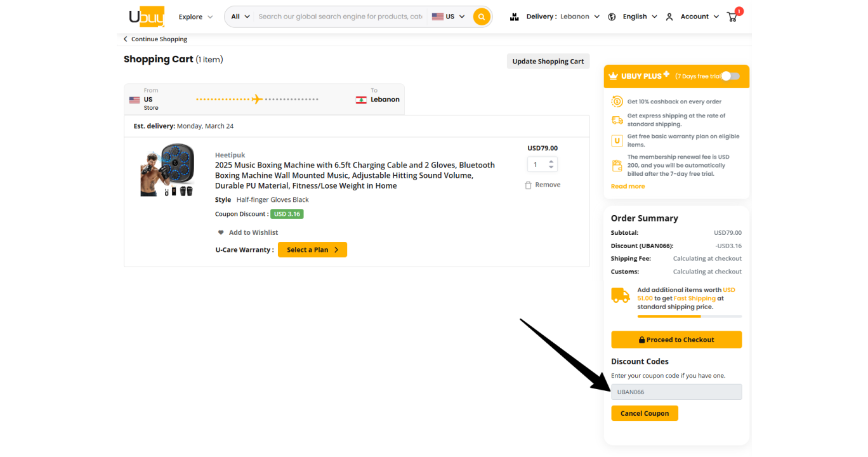Click the Account user icon

point(669,17)
